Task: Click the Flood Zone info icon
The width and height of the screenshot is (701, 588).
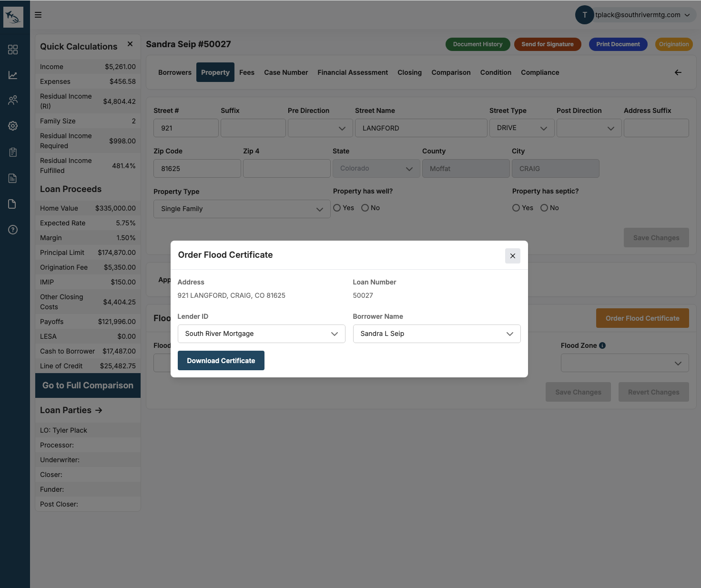Action: 602,345
